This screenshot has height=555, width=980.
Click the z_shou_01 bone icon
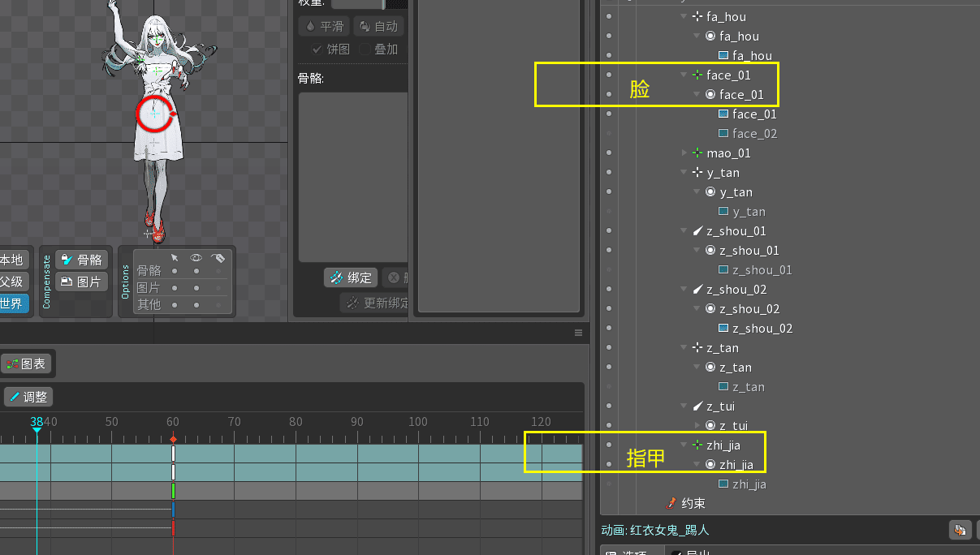click(x=697, y=231)
